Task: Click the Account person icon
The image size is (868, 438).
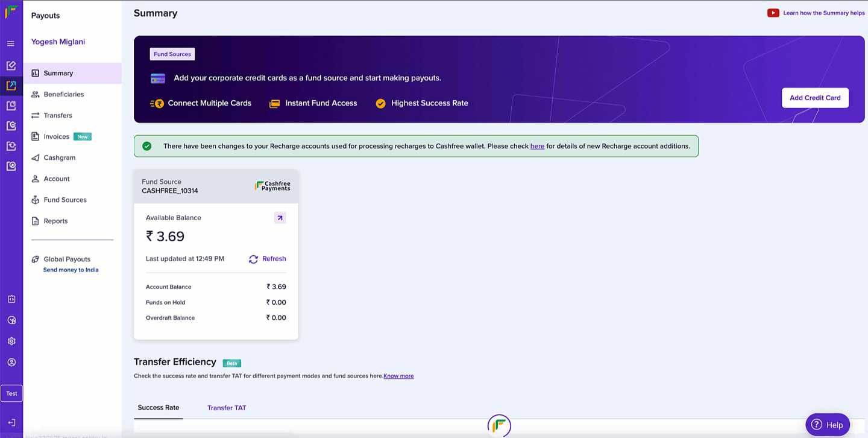Action: tap(35, 179)
